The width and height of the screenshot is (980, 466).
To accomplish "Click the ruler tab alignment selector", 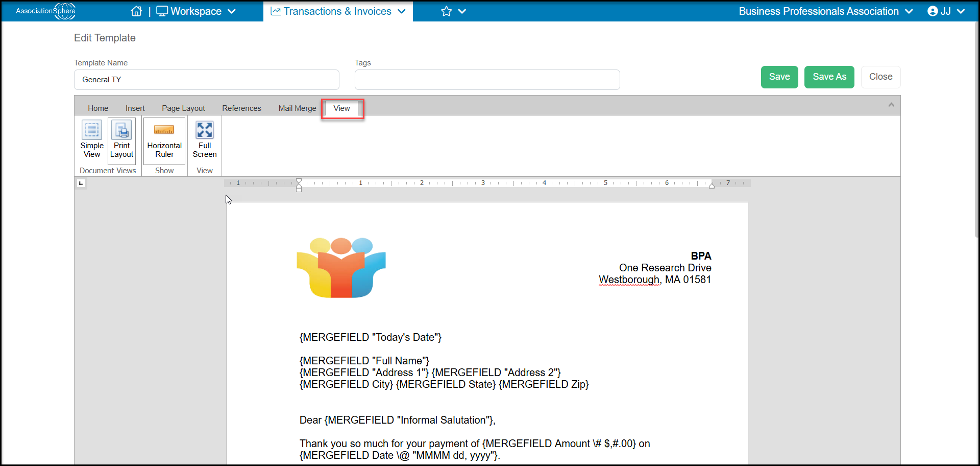I will click(x=81, y=183).
